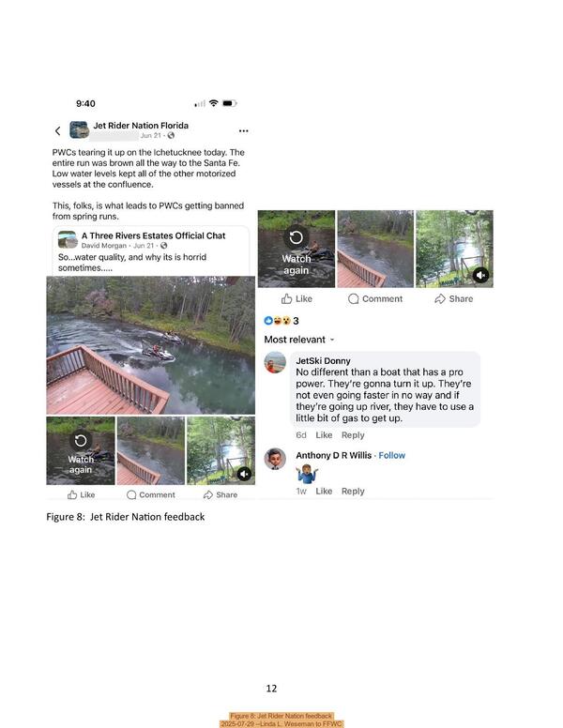Replay video with right Watch again icon
The image size is (563, 728).
coord(296,237)
